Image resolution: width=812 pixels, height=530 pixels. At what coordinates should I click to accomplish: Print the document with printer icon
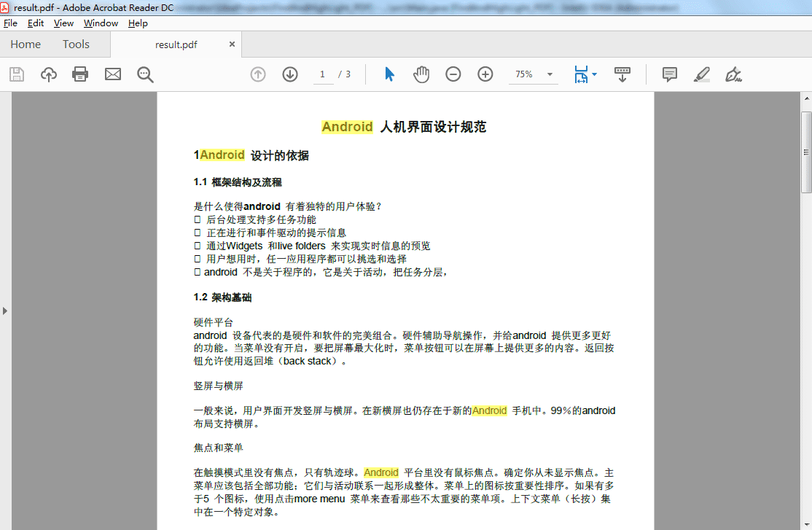click(x=80, y=74)
